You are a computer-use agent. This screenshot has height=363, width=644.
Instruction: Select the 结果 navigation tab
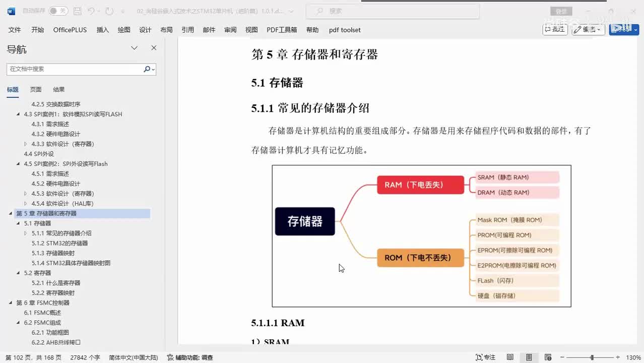(59, 90)
